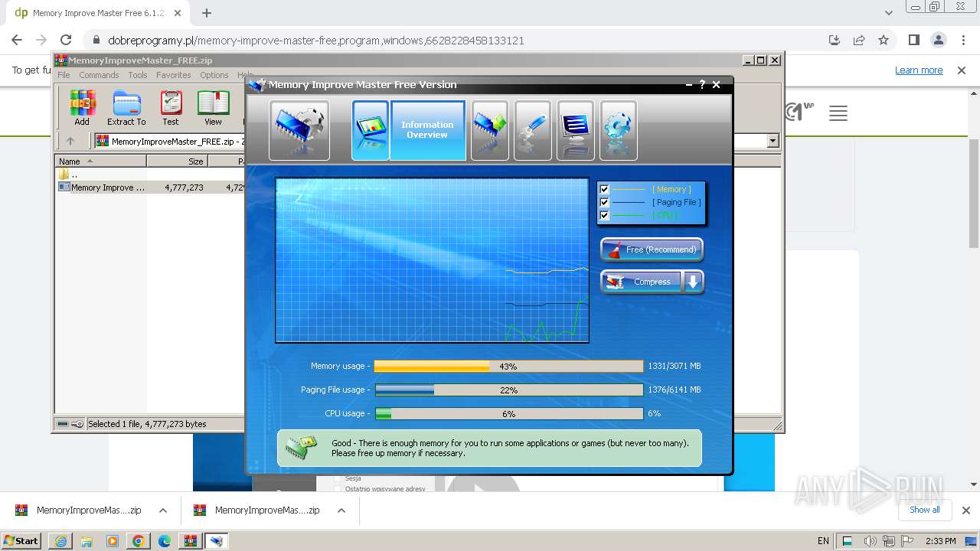The height and width of the screenshot is (551, 980).
Task: Open the volume tray icon
Action: [870, 541]
